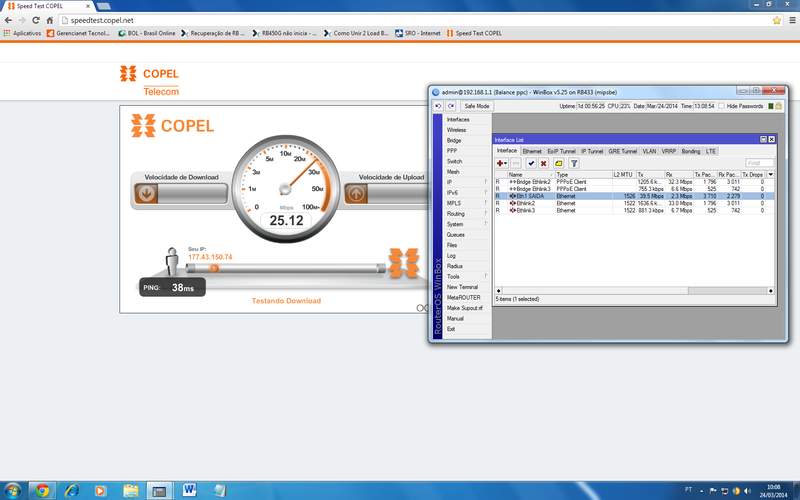Click the blue checkmark Enable interface icon

pos(531,163)
